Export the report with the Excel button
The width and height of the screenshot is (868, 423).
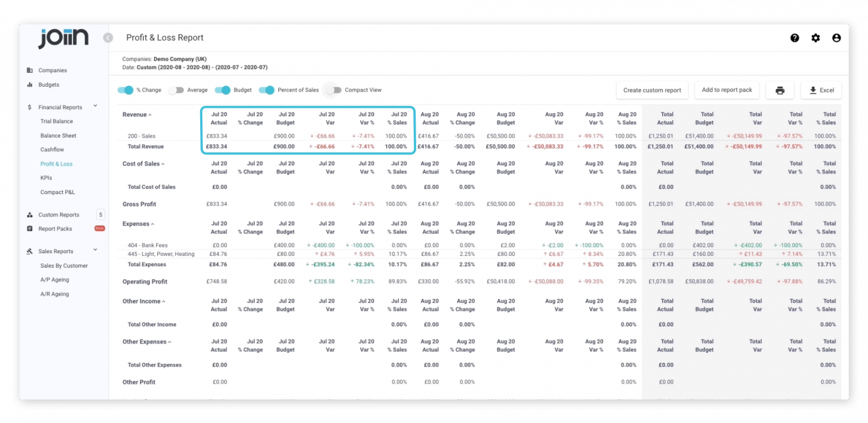(821, 91)
